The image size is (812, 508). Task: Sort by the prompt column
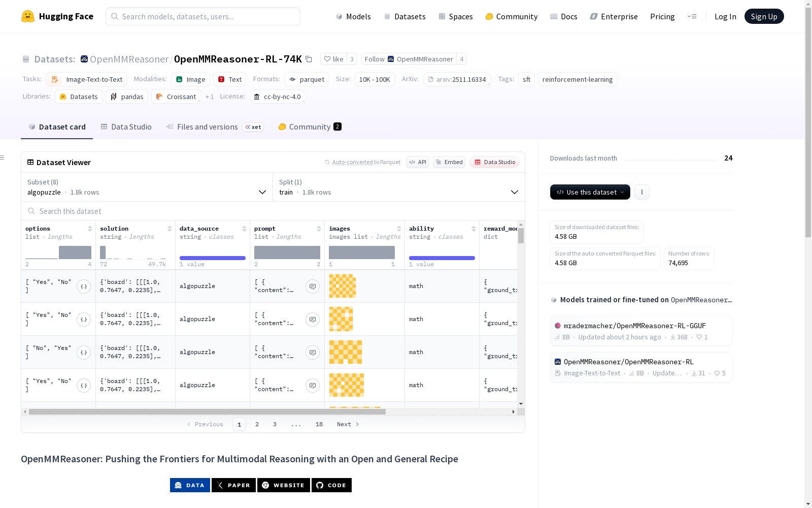point(319,229)
